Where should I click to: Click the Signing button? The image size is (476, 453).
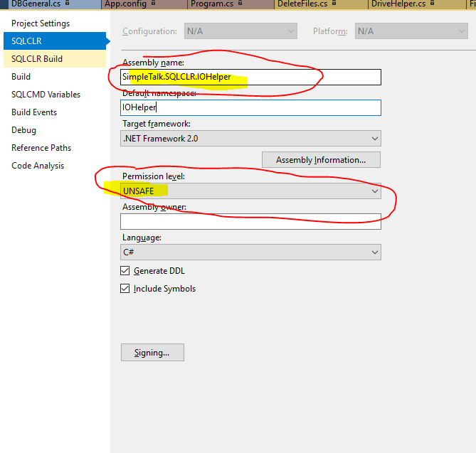click(x=152, y=353)
